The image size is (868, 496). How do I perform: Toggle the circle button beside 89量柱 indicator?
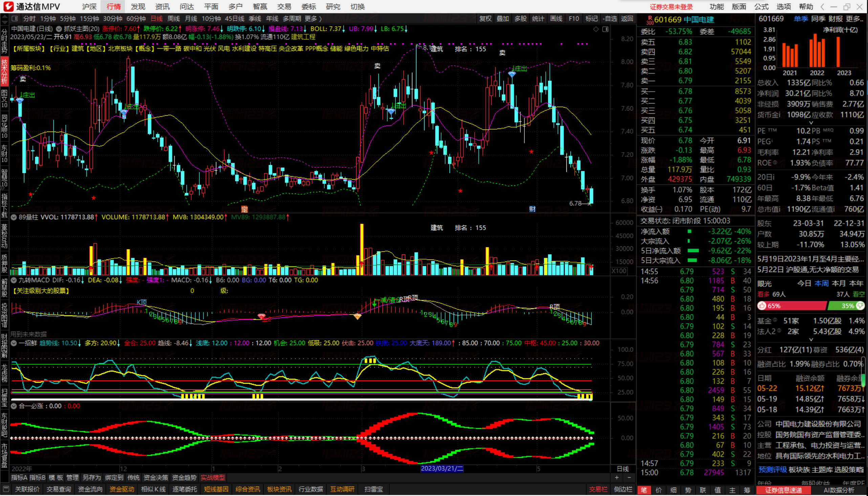14,217
